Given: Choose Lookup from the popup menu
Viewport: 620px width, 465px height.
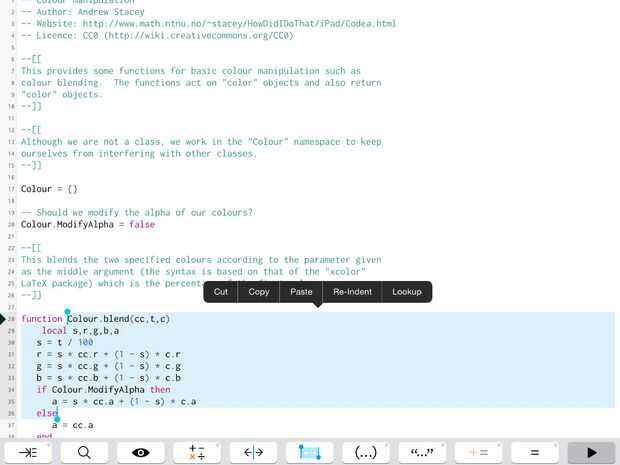Looking at the screenshot, I should pos(407,292).
